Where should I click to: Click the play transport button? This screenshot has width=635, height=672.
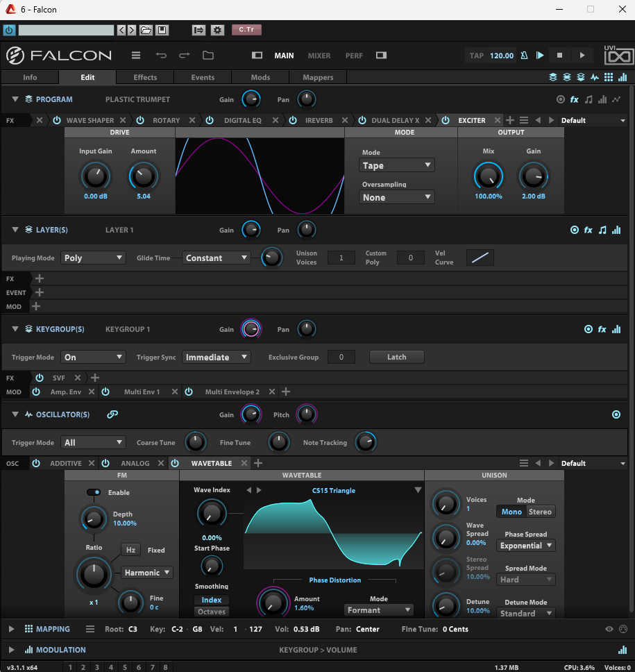[582, 56]
